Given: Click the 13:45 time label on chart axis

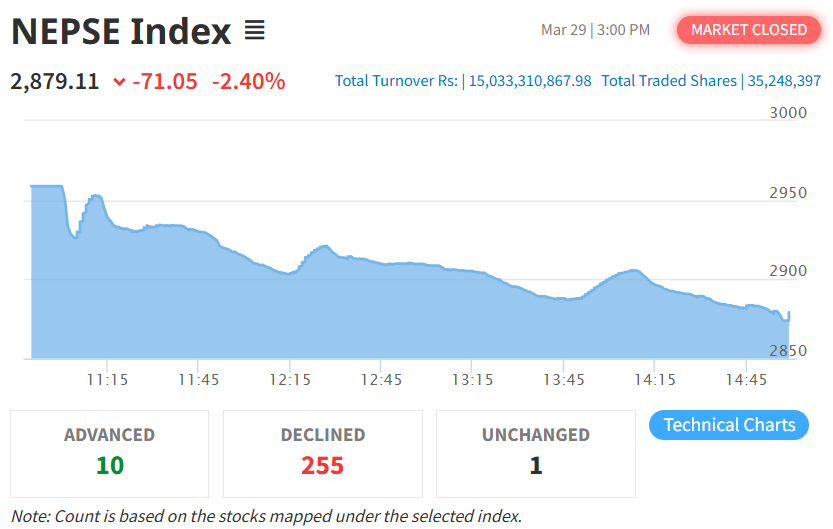Looking at the screenshot, I should pos(563,380).
